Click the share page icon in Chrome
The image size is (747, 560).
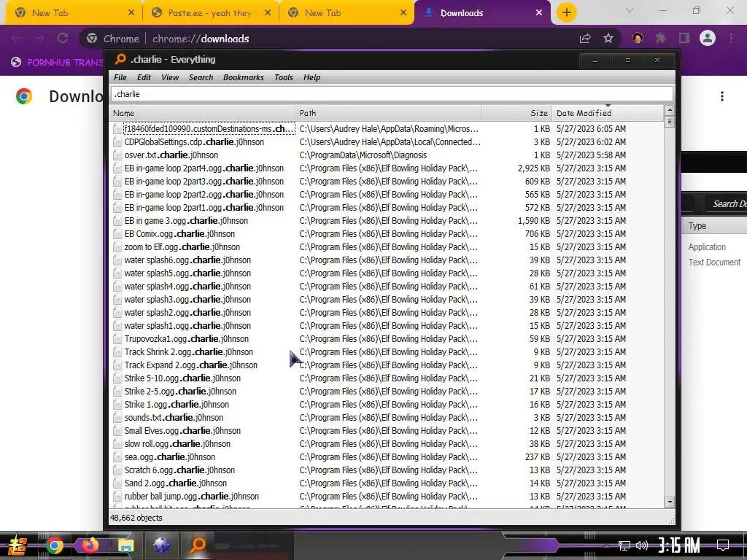(x=585, y=39)
